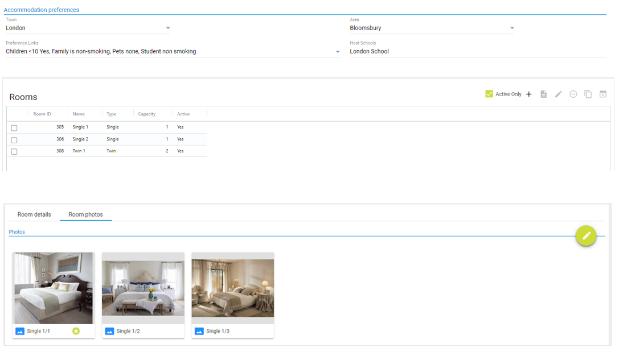
Task: Click capacity value 2 for Twin 1
Action: pos(167,151)
